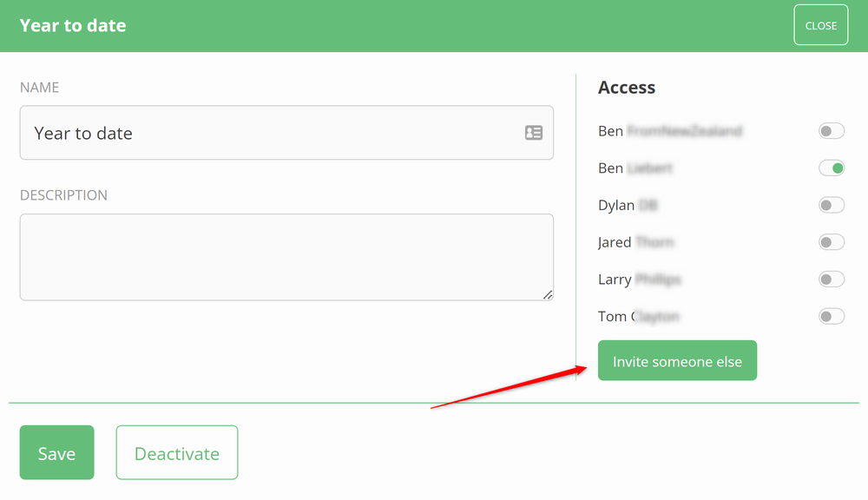Screen dimensions: 868x500
Task: Enable access for Larry
Action: 831,280
